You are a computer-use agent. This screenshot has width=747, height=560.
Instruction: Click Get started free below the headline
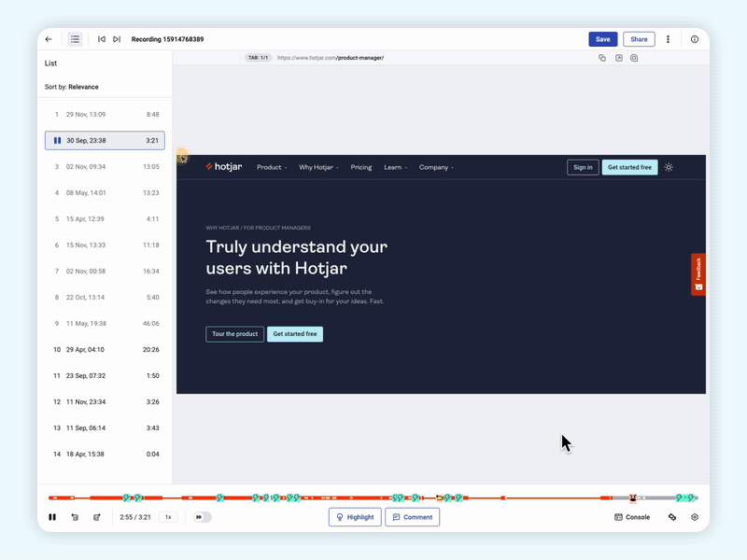point(295,334)
